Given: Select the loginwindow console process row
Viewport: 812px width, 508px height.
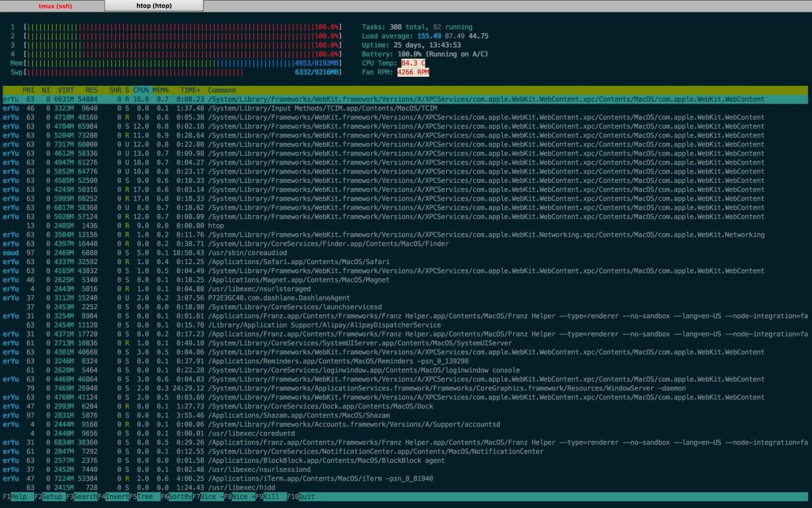Looking at the screenshot, I should tap(406, 370).
